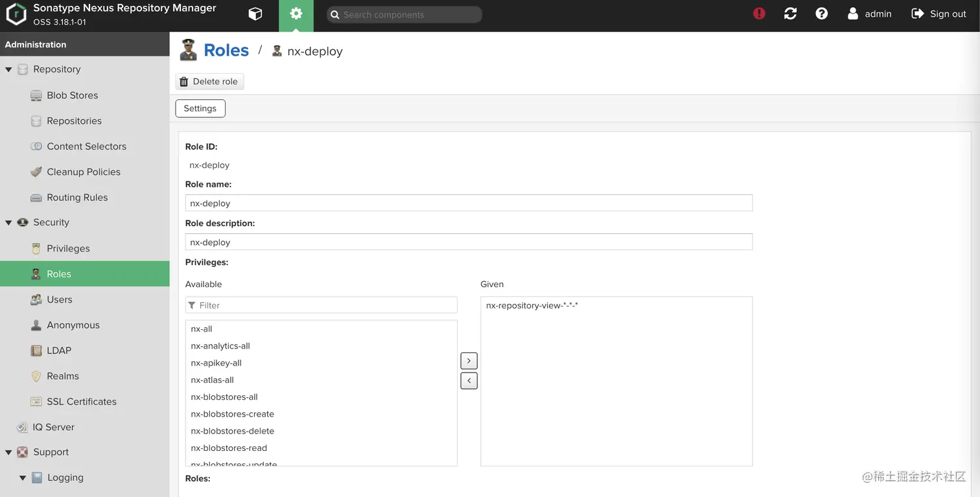Click the Sonatype Nexus logo icon
The height and width of the screenshot is (497, 980).
pyautogui.click(x=16, y=14)
